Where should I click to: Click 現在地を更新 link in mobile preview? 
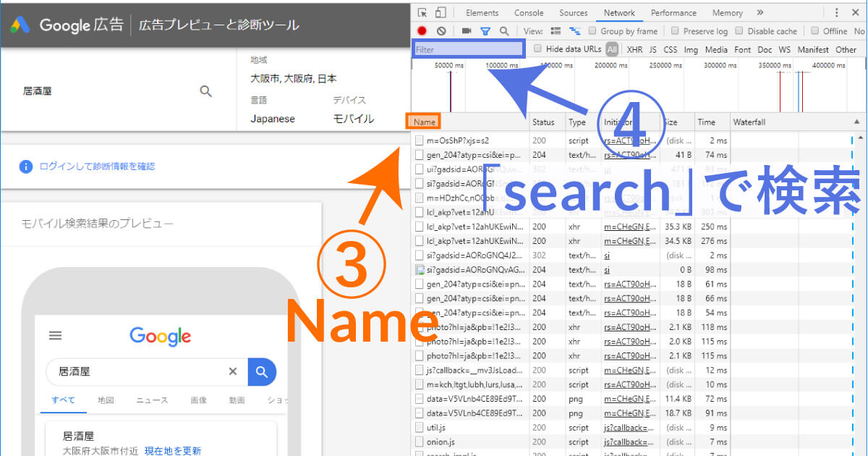(x=173, y=451)
